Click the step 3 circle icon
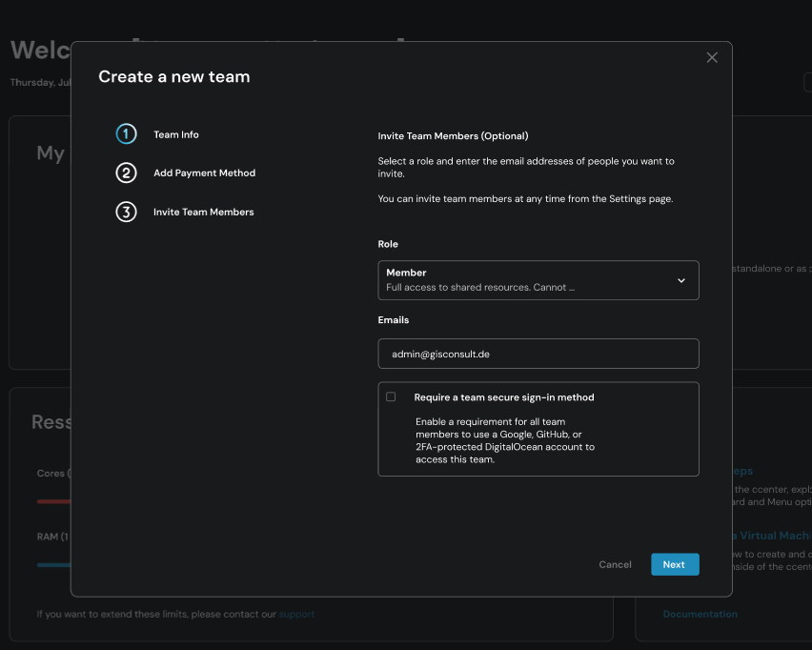 pyautogui.click(x=127, y=212)
